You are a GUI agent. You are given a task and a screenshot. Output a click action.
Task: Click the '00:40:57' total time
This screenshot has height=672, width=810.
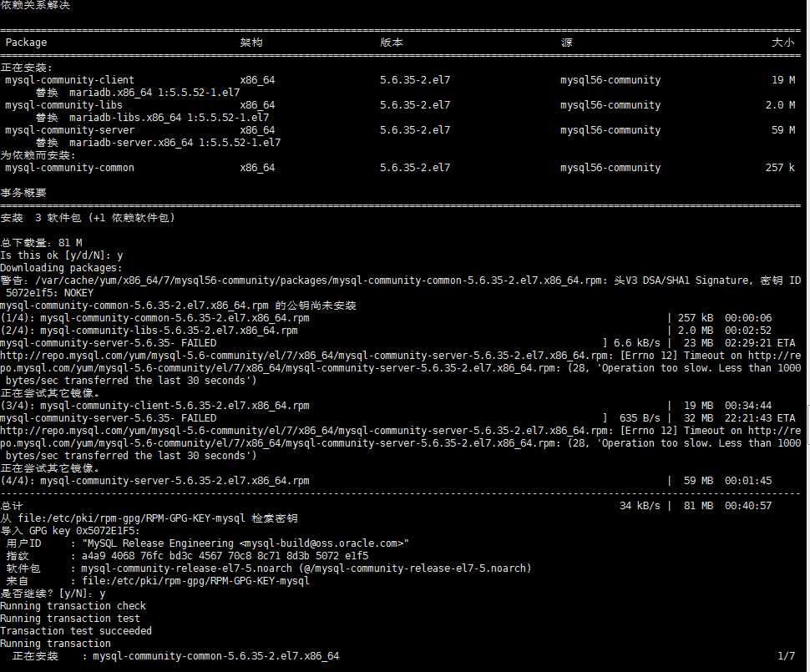pyautogui.click(x=748, y=506)
